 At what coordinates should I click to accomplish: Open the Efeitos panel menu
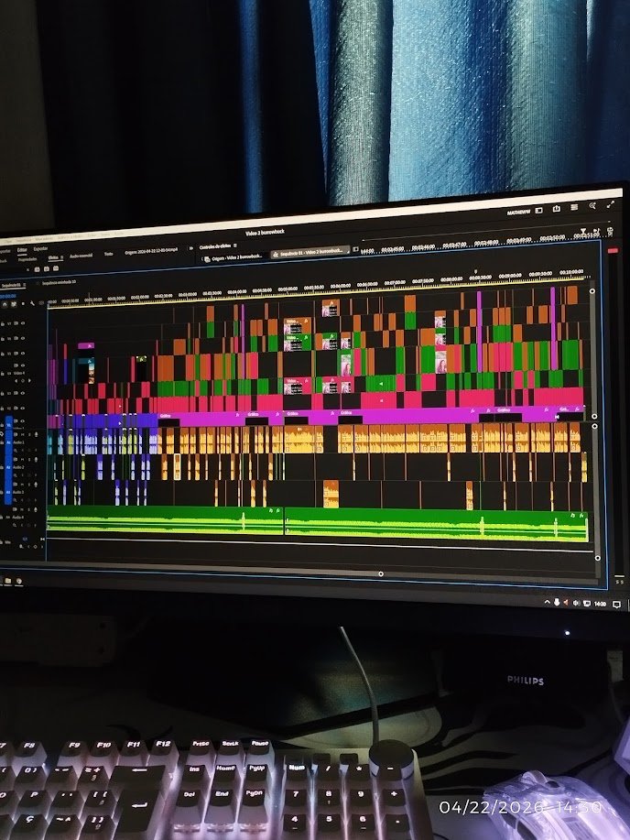tap(61, 257)
